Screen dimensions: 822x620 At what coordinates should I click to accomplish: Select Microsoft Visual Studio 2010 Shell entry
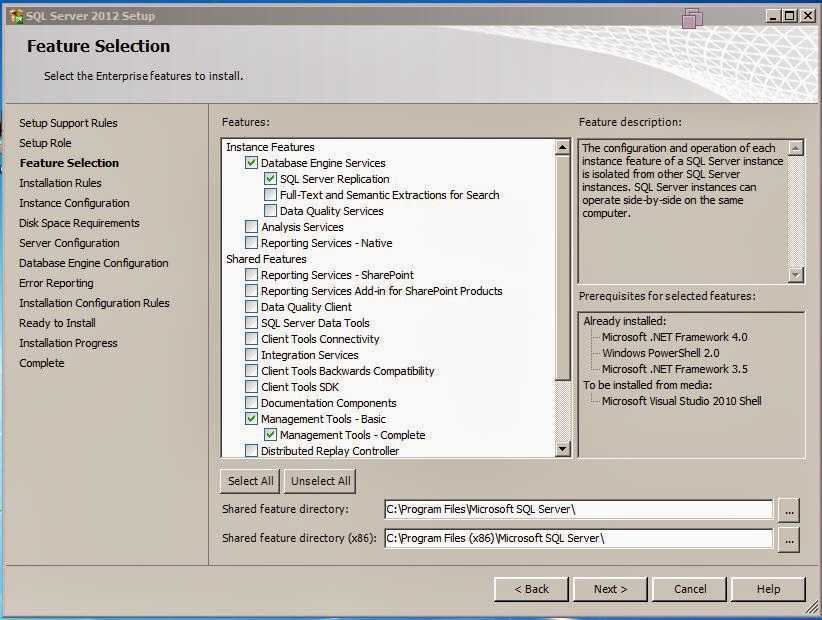click(x=682, y=401)
